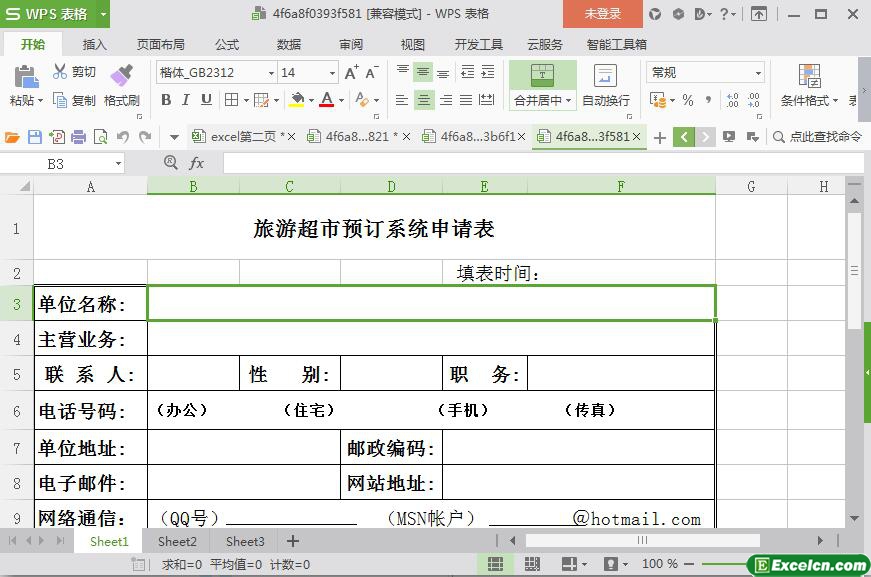
Task: Open the 插入 ribbon tab
Action: coord(94,44)
